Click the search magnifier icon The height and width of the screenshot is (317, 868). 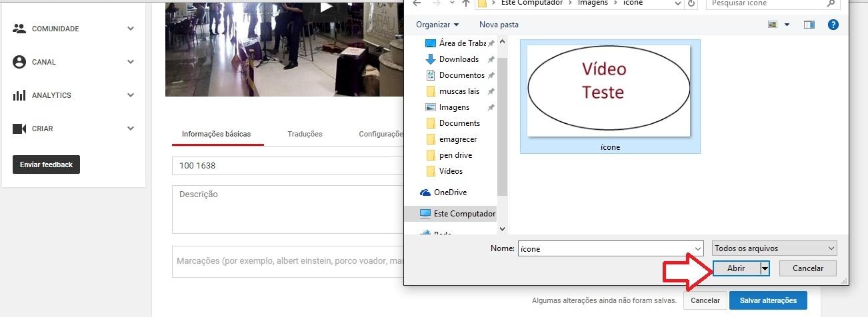[x=831, y=3]
